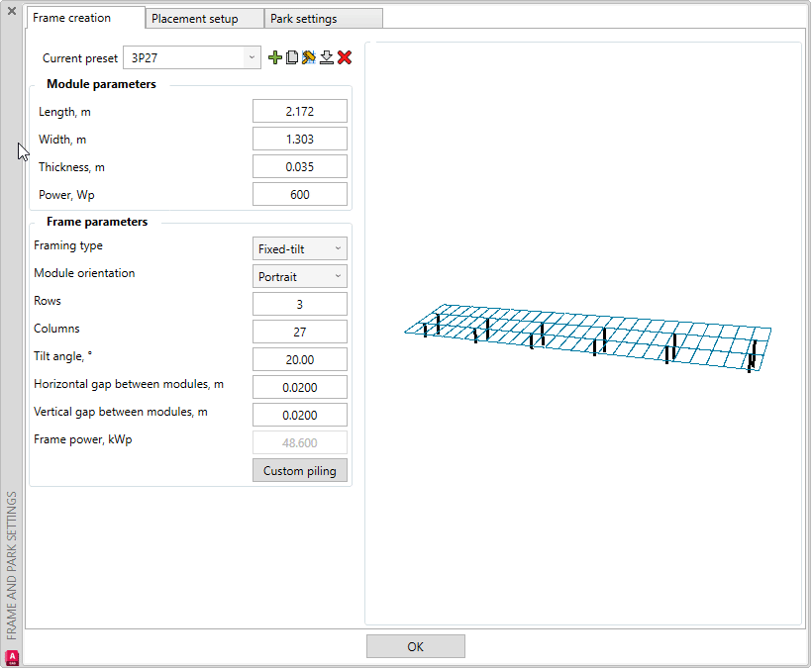Edit the Rows value field
This screenshot has width=812, height=669.
click(x=299, y=304)
